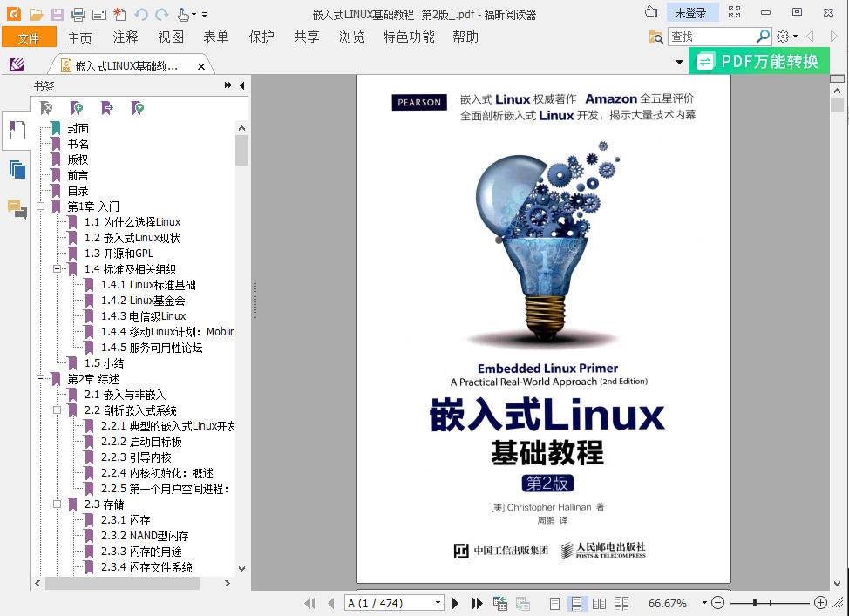
Task: Select the hand tool icon
Action: coord(183,15)
